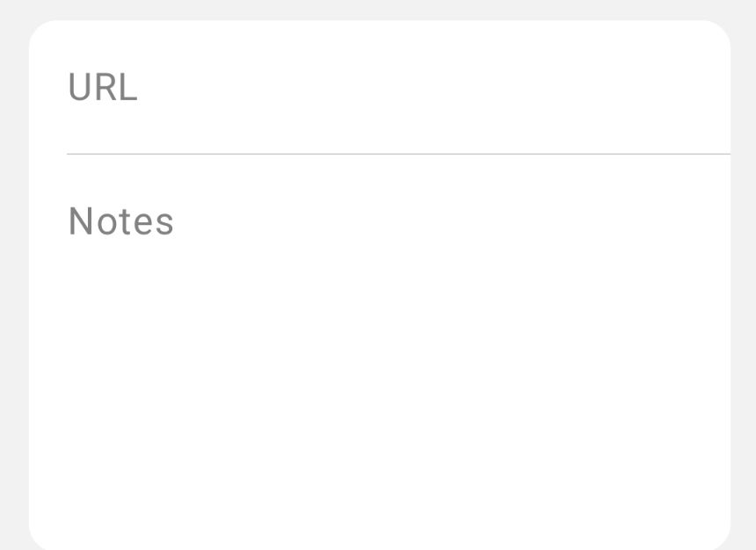Click the Notes placeholder text

(120, 221)
